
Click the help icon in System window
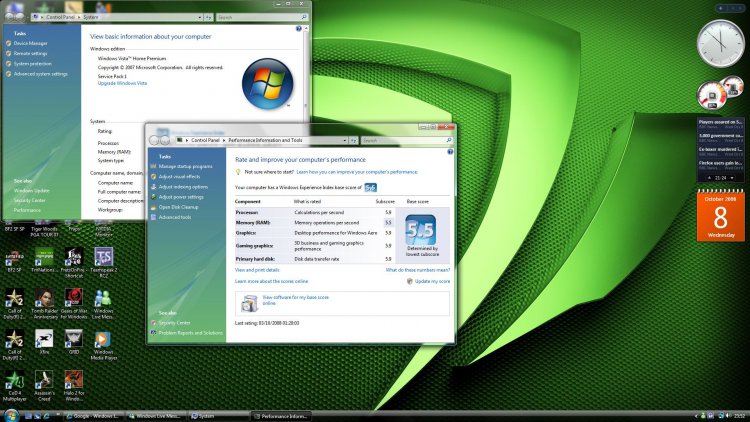pos(298,29)
